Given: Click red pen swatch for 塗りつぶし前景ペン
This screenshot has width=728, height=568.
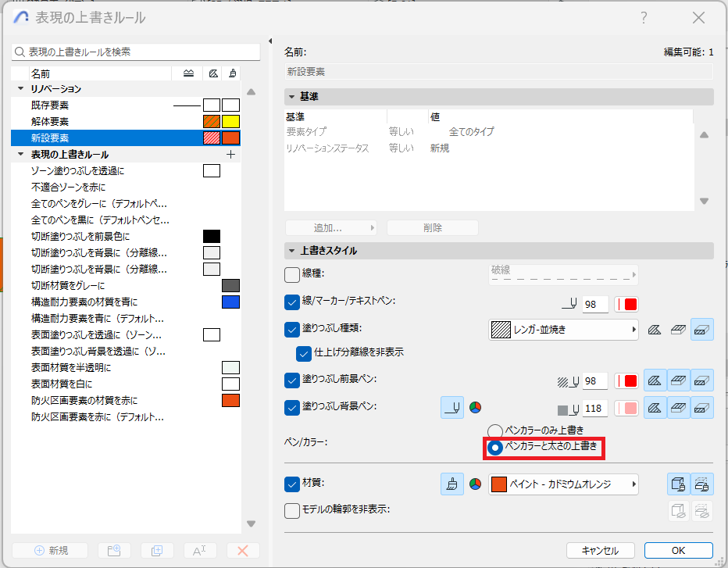Looking at the screenshot, I should 626,381.
